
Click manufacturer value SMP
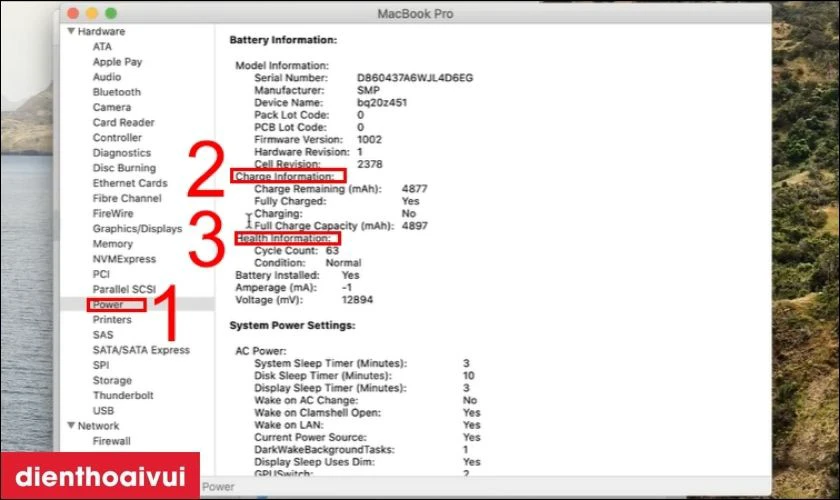point(368,90)
